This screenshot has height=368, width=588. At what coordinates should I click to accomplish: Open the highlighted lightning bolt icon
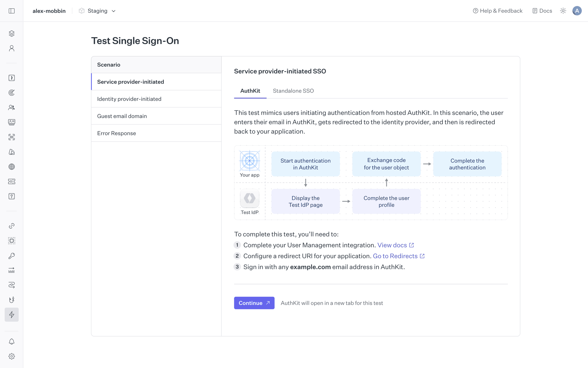coord(12,315)
